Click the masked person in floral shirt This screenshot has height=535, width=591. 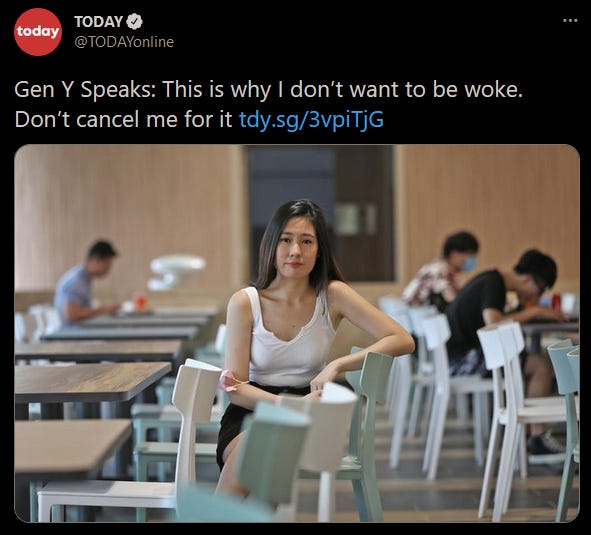[x=439, y=271]
